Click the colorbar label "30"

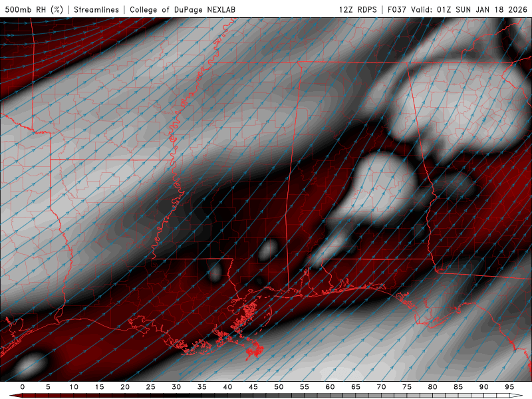pyautogui.click(x=176, y=387)
